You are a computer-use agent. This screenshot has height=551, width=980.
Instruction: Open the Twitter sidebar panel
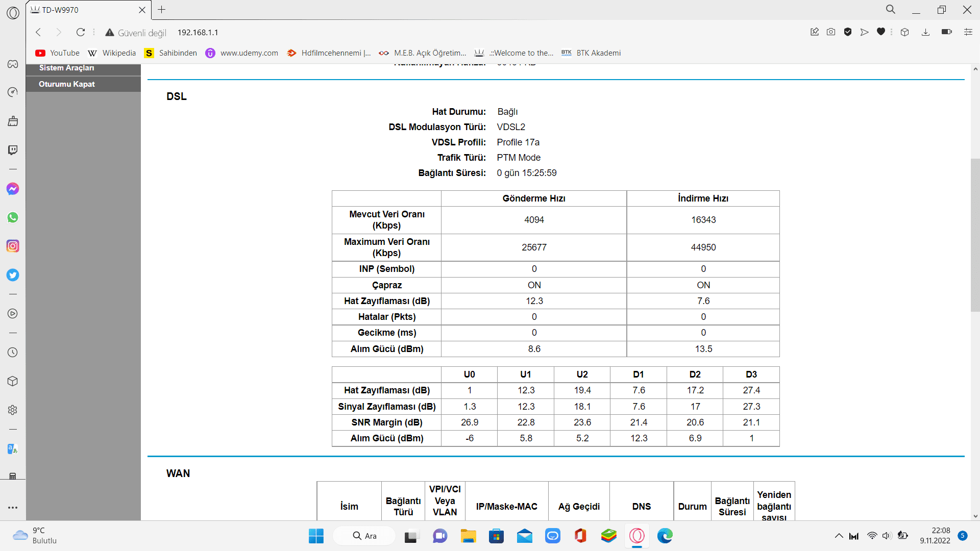point(13,275)
